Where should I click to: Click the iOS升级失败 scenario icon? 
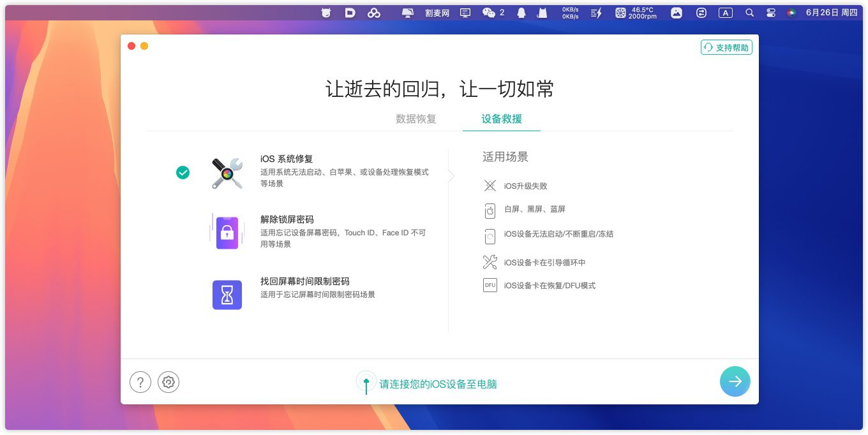click(490, 186)
